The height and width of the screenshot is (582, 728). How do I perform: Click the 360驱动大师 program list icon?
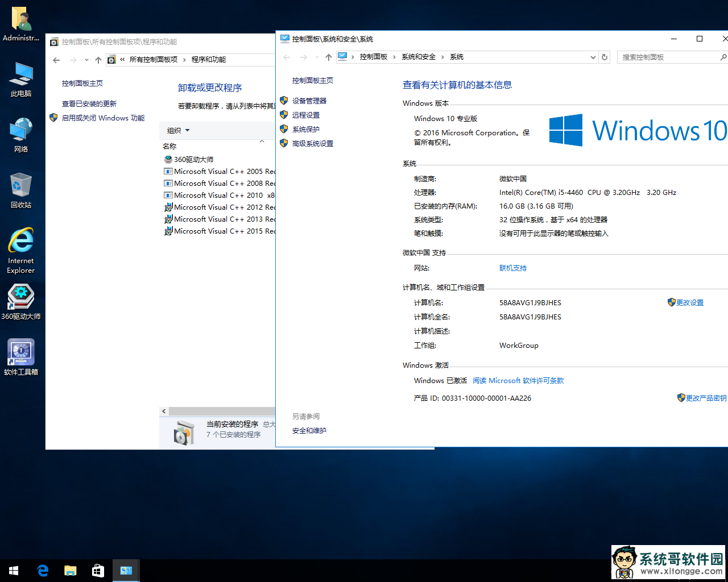click(x=168, y=159)
